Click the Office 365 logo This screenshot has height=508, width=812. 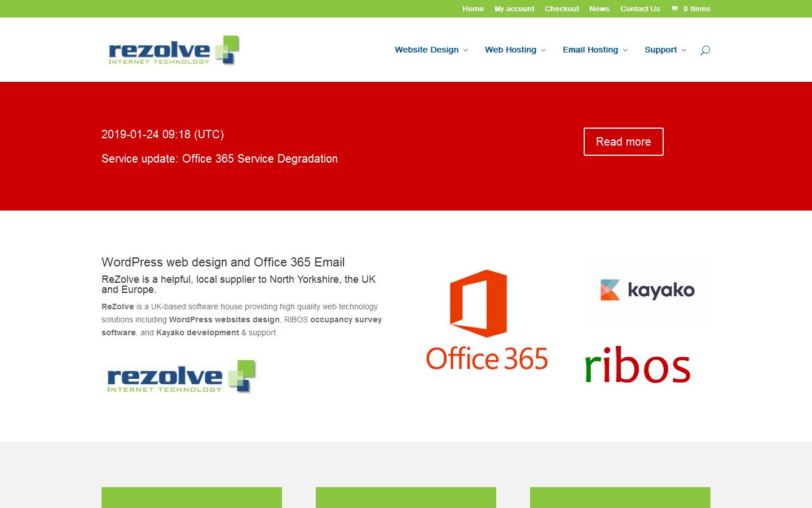click(x=487, y=319)
